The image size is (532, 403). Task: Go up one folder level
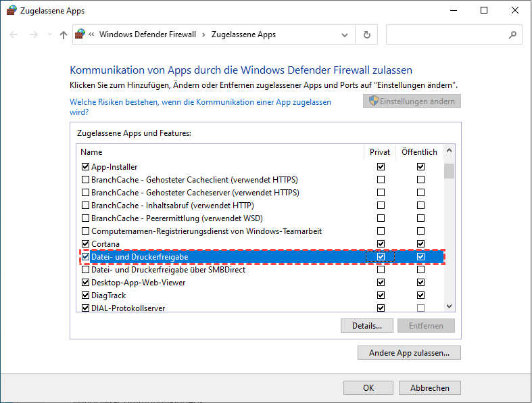pyautogui.click(x=63, y=34)
